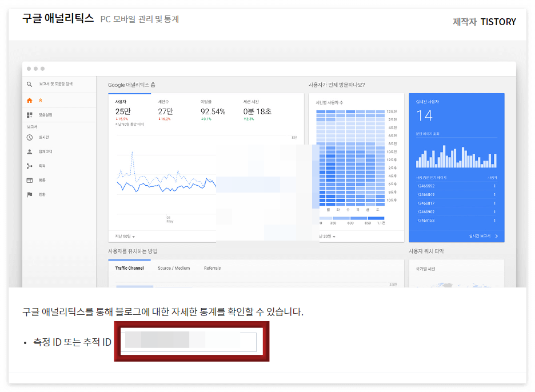The height and width of the screenshot is (392, 535).
Task: Click the 사용자가 언제 방문하나요? heading
Action: click(337, 85)
